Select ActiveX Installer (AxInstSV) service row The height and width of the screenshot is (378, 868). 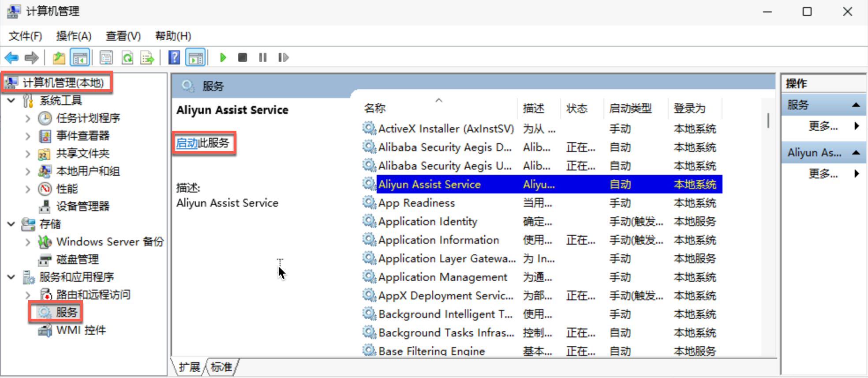pyautogui.click(x=542, y=129)
